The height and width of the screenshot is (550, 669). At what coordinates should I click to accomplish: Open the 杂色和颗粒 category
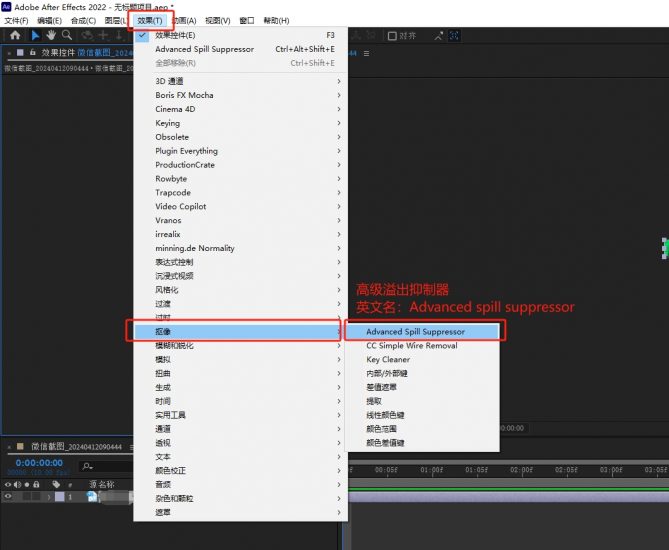click(x=241, y=498)
